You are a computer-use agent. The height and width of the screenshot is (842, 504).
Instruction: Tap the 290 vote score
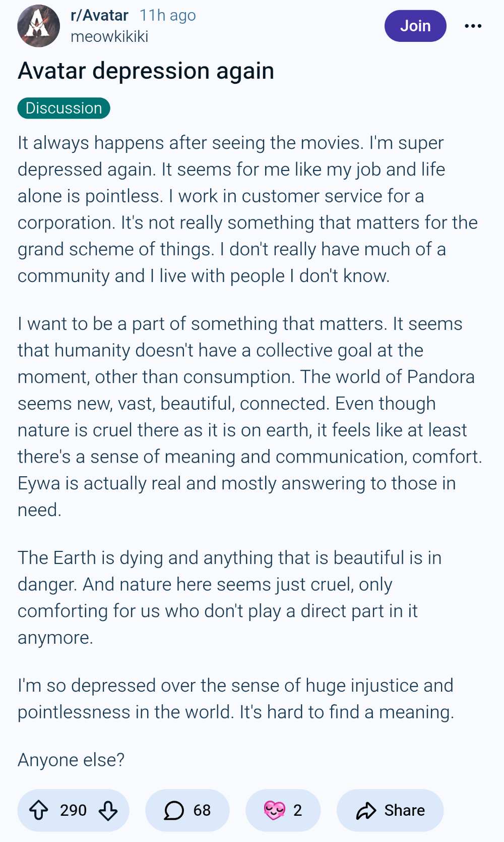(x=73, y=810)
